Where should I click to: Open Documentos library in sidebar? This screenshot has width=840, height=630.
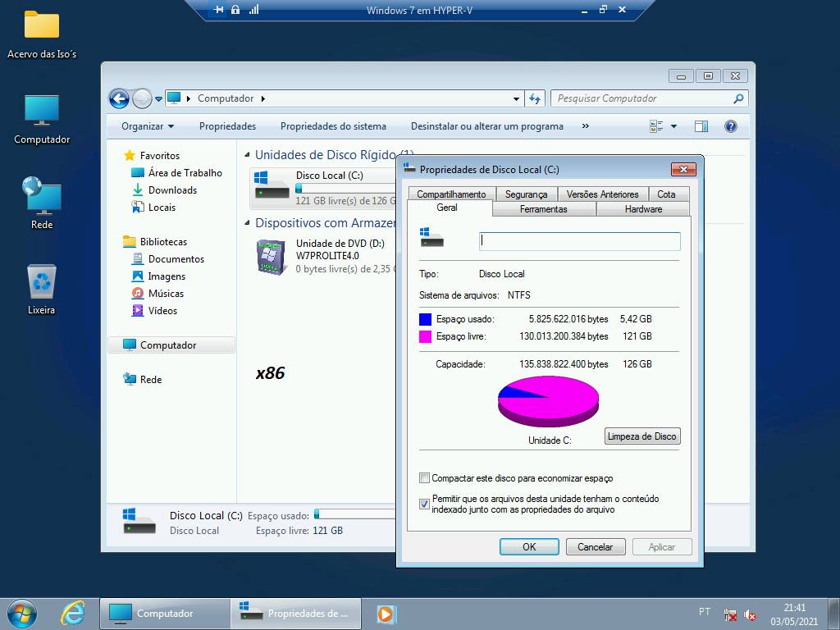pos(167,258)
